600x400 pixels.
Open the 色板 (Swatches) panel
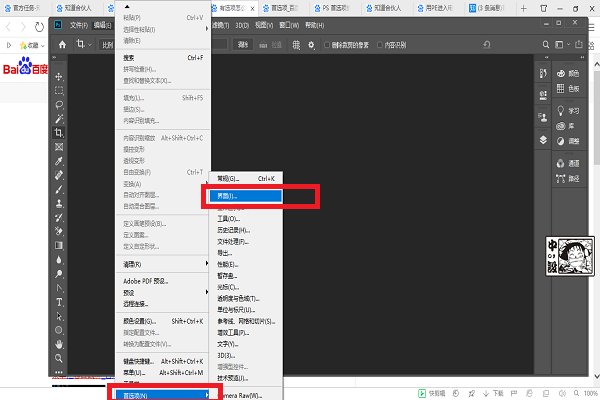(x=568, y=88)
